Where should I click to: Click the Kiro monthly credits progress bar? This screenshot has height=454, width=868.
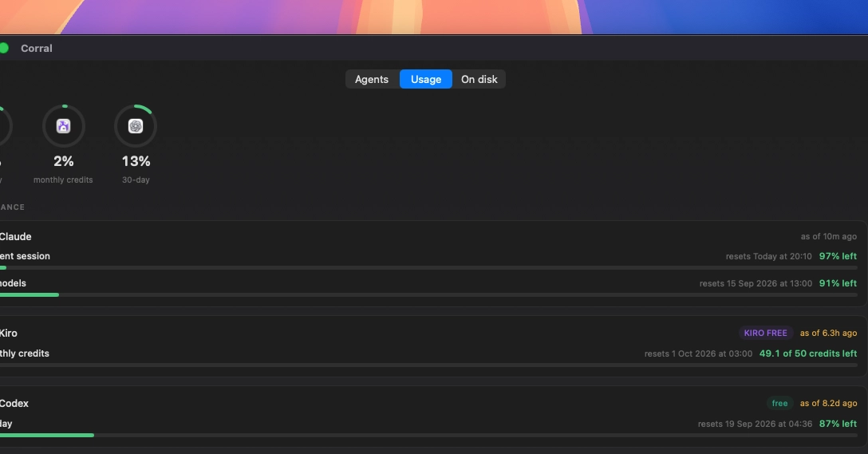[x=429, y=365]
